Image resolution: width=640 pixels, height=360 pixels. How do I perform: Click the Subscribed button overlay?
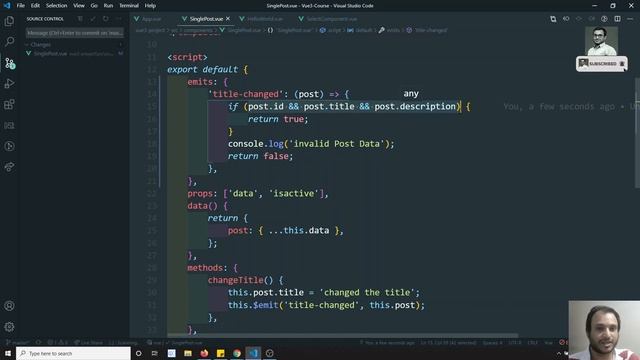pyautogui.click(x=602, y=64)
